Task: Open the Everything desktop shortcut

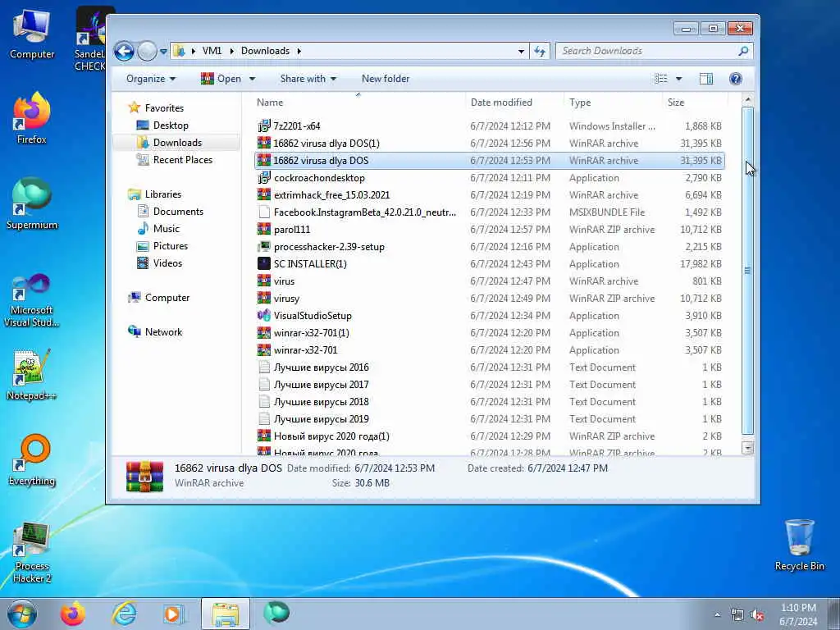Action: click(x=32, y=461)
